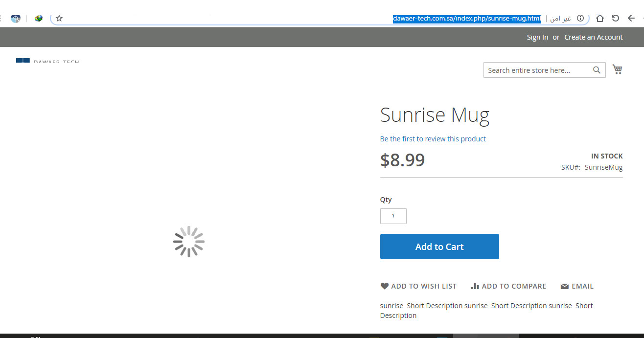Focus the Qty quantity field
The width and height of the screenshot is (644, 338).
coord(393,216)
